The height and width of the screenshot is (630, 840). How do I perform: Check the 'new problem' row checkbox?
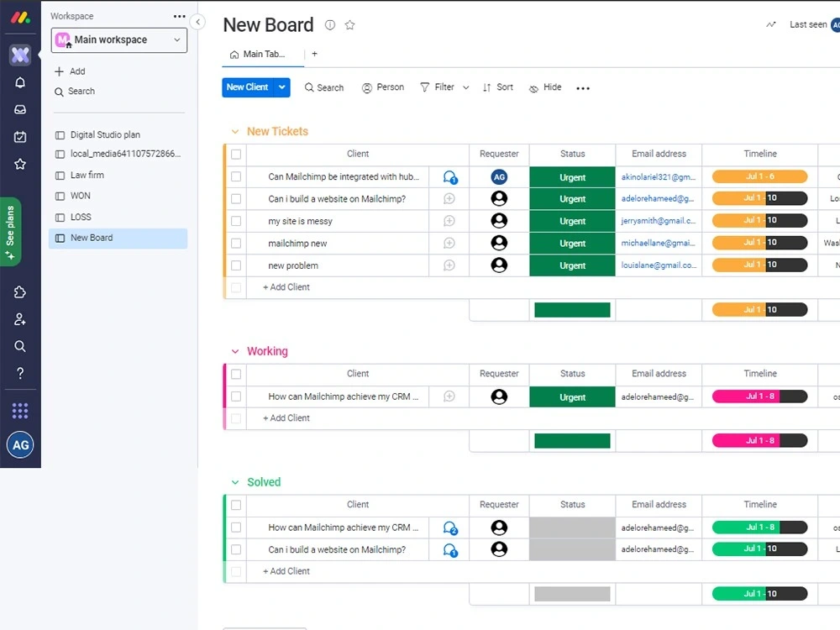[236, 265]
